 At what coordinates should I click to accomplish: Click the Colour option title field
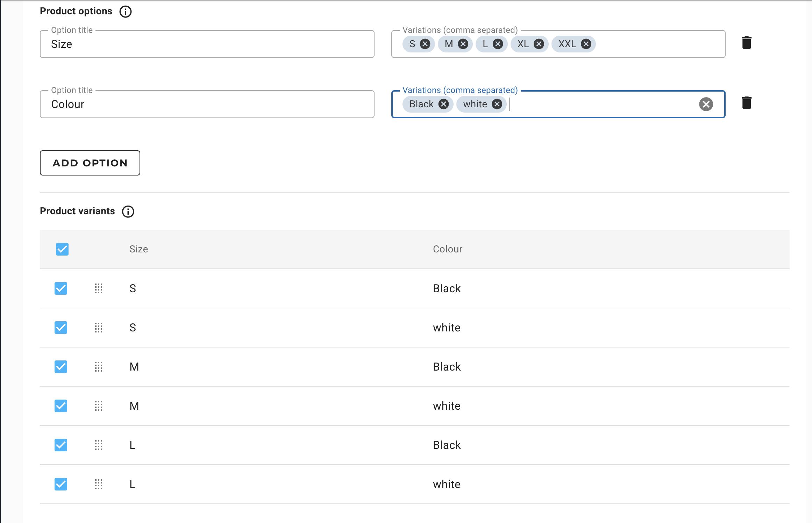pyautogui.click(x=207, y=105)
